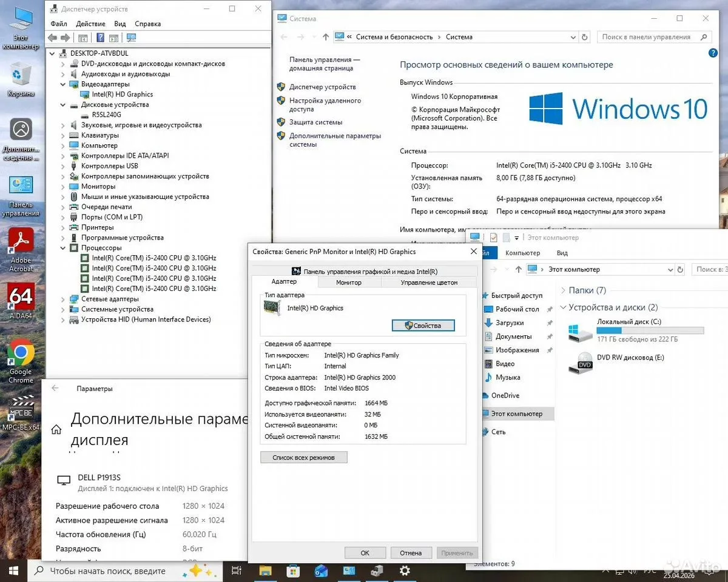Open the Recycle Bin (Корзина) desktop icon
This screenshot has height=582, width=728.
click(x=21, y=80)
